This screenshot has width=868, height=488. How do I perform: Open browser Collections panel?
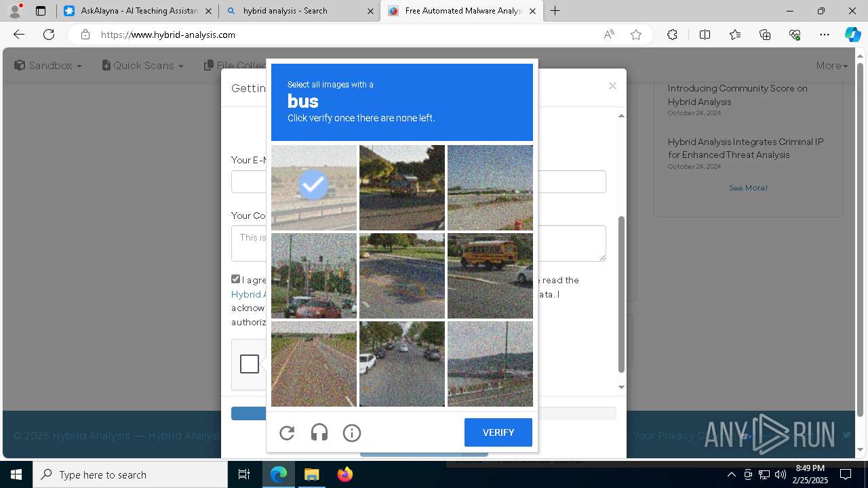765,35
